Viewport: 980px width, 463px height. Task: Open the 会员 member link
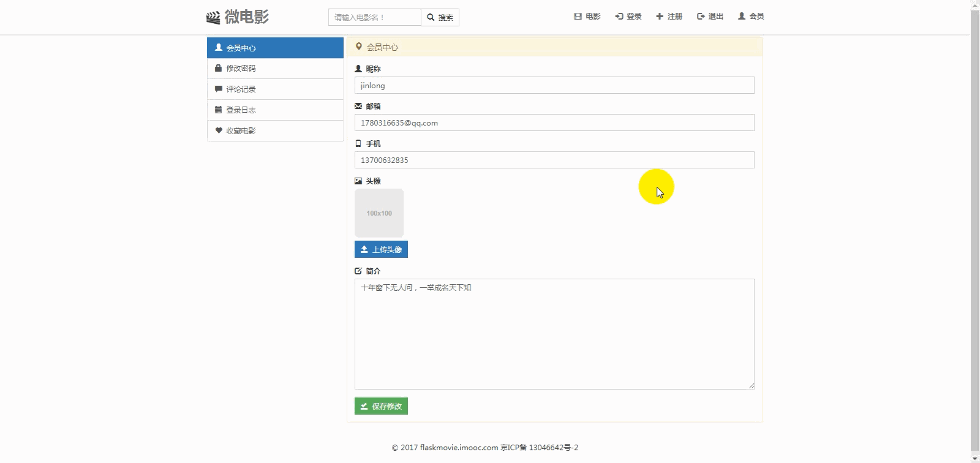click(x=751, y=17)
